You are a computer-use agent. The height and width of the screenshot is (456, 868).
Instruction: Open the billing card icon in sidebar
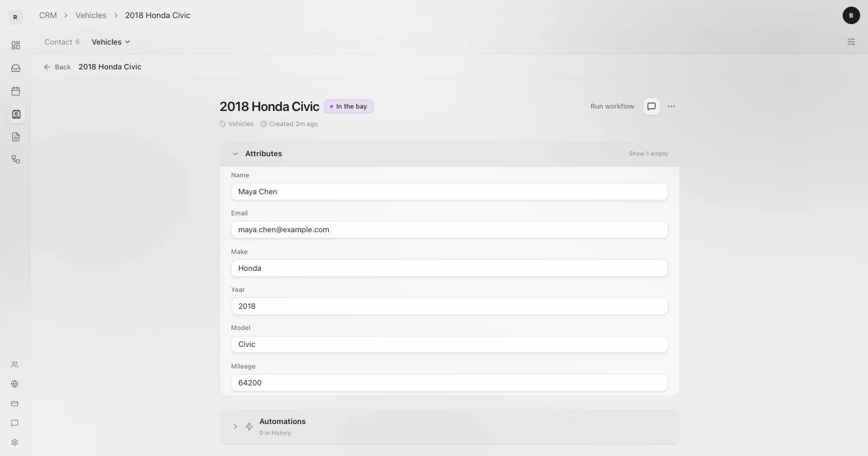tap(15, 404)
